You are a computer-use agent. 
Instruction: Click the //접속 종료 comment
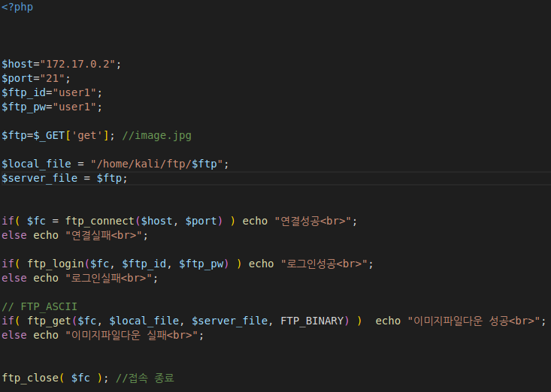pyautogui.click(x=145, y=378)
